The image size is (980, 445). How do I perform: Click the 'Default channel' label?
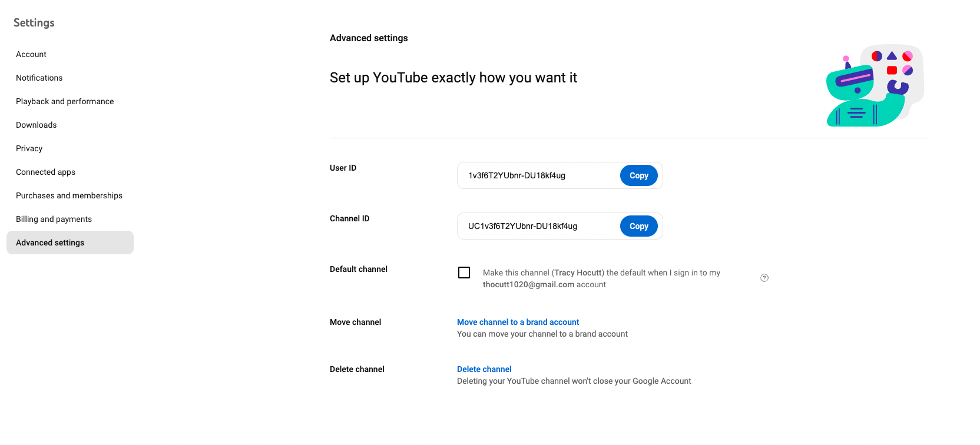pyautogui.click(x=359, y=269)
